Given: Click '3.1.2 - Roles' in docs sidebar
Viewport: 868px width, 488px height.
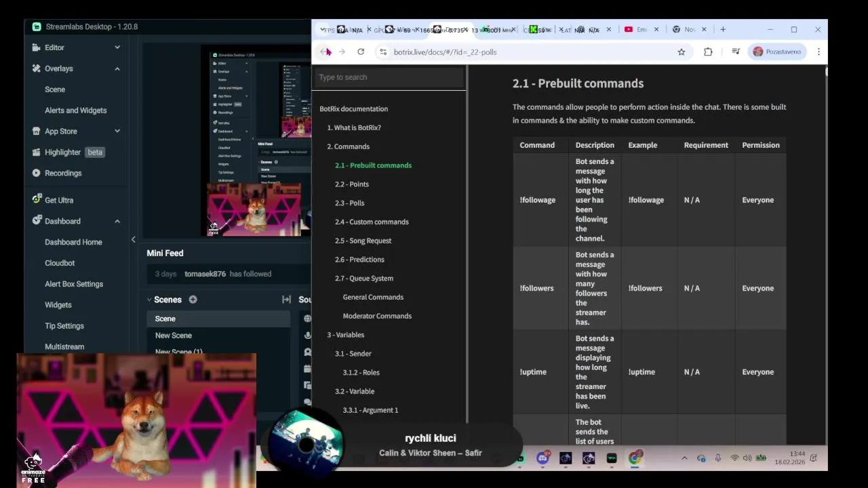Looking at the screenshot, I should [361, 373].
